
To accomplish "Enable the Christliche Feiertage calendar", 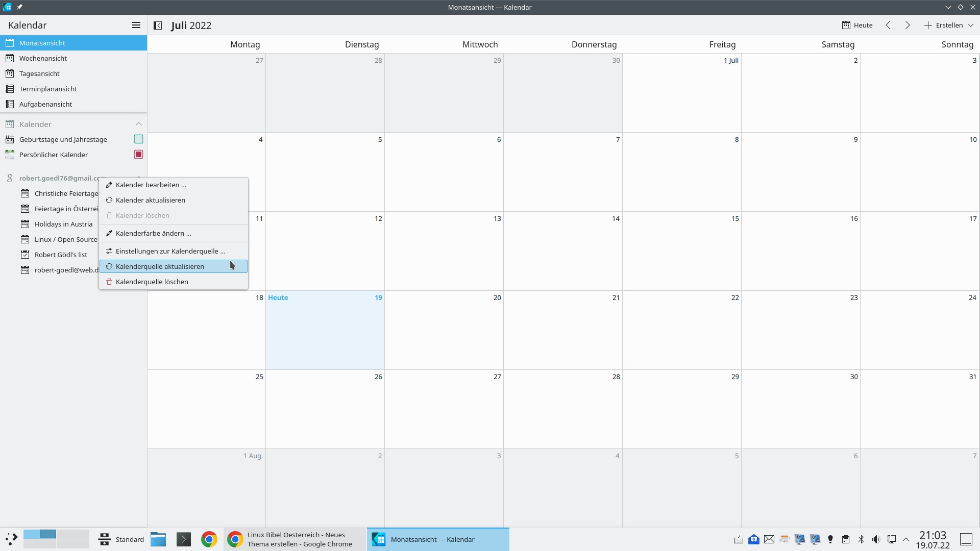I will pyautogui.click(x=66, y=193).
